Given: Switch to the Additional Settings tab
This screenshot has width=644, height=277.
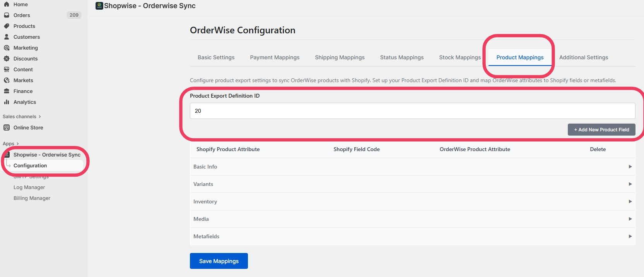Looking at the screenshot, I should (x=584, y=57).
